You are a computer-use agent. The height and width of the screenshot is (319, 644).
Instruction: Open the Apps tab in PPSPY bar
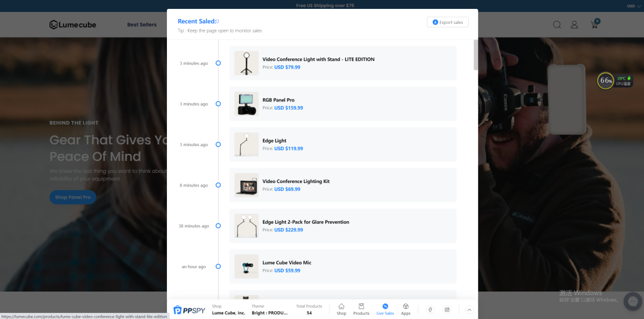(x=406, y=309)
